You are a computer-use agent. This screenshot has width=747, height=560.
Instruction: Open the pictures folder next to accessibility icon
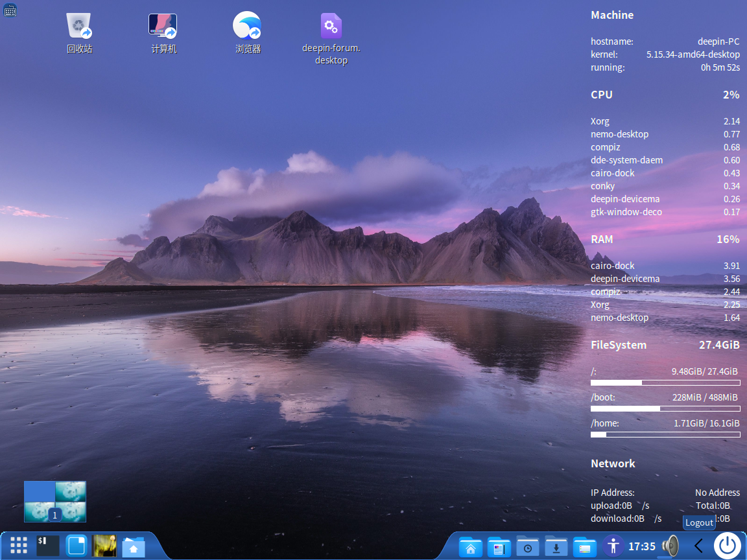tap(585, 546)
